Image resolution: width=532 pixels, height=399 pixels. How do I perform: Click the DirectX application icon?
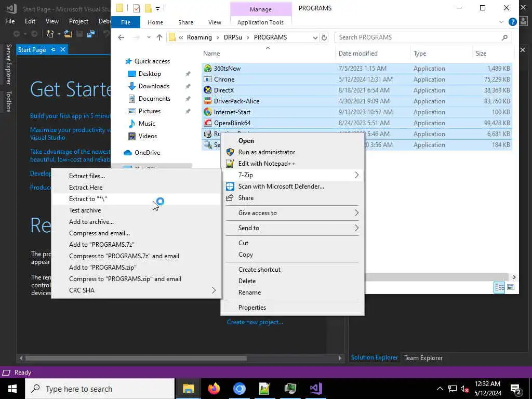(x=208, y=90)
